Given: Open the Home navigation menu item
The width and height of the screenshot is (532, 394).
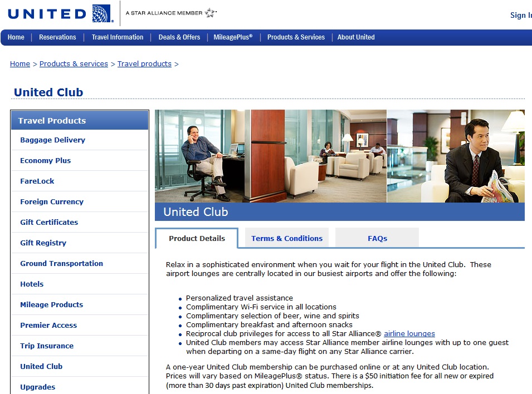Looking at the screenshot, I should 16,37.
